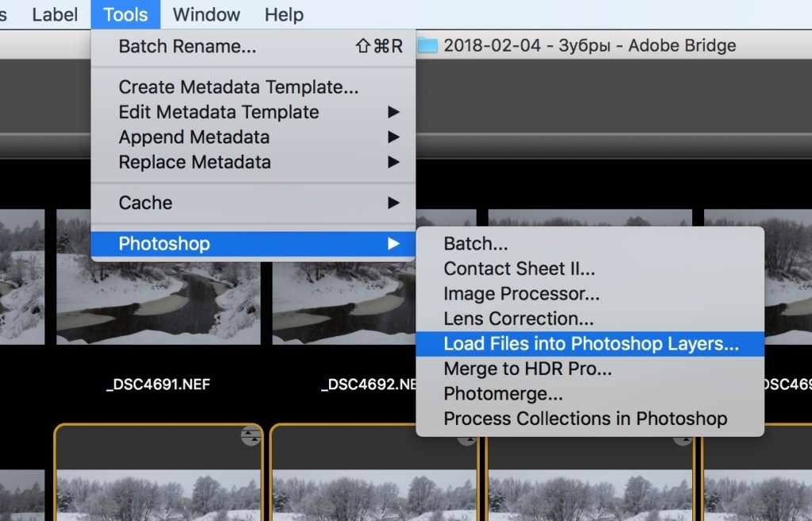
Task: Click the stack badge on first highlighted thumbnail
Action: [x=251, y=435]
